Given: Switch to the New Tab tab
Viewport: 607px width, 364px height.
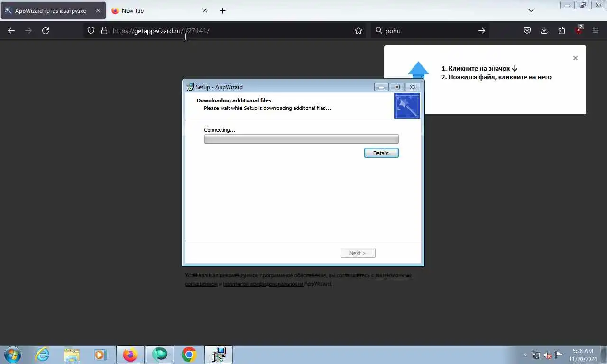Looking at the screenshot, I should tap(160, 10).
